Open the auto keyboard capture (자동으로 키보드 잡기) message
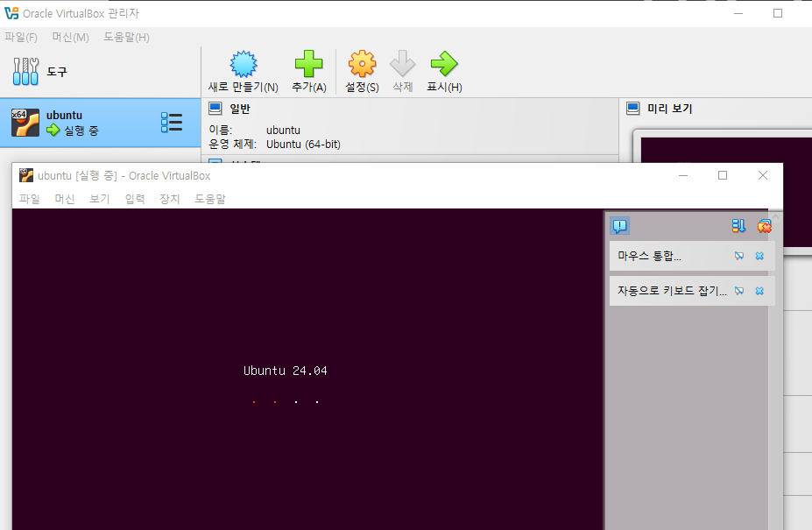Screen dimensions: 812x530 pos(672,291)
